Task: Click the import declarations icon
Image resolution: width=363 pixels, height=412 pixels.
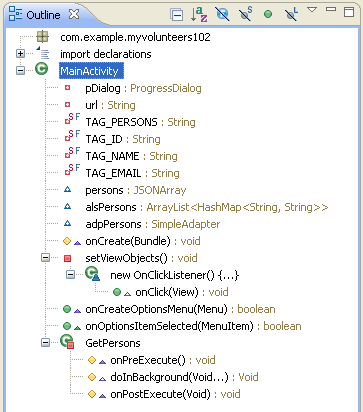Action: tap(43, 53)
